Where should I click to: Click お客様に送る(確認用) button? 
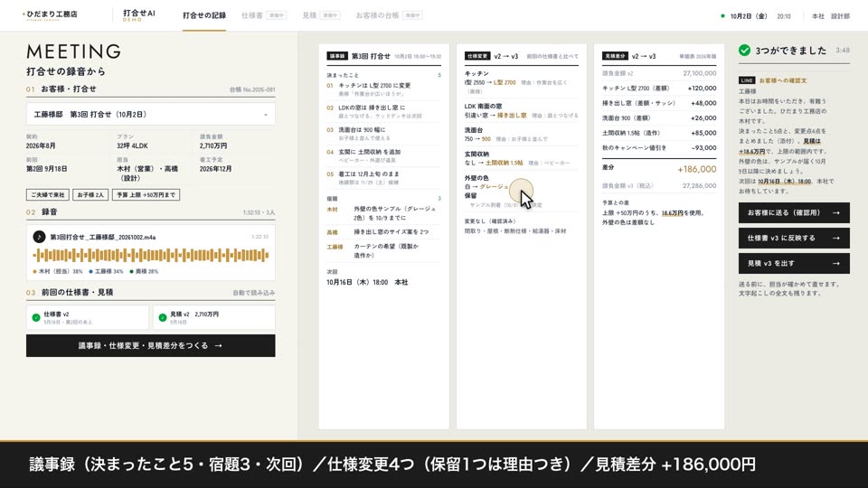[794, 212]
